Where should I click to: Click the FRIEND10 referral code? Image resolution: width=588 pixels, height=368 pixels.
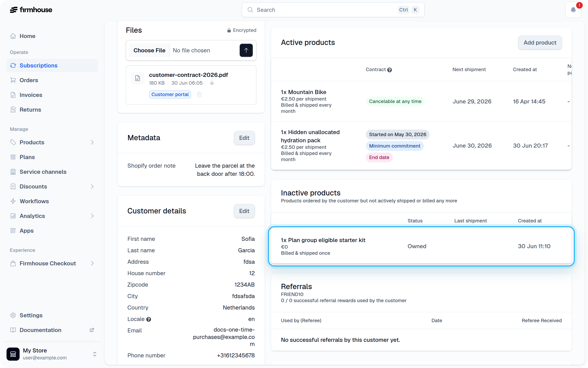point(292,294)
